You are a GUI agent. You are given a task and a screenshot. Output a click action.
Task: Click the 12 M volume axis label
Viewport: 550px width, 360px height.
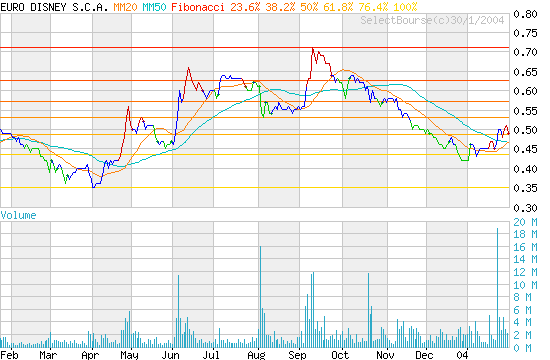(x=525, y=272)
